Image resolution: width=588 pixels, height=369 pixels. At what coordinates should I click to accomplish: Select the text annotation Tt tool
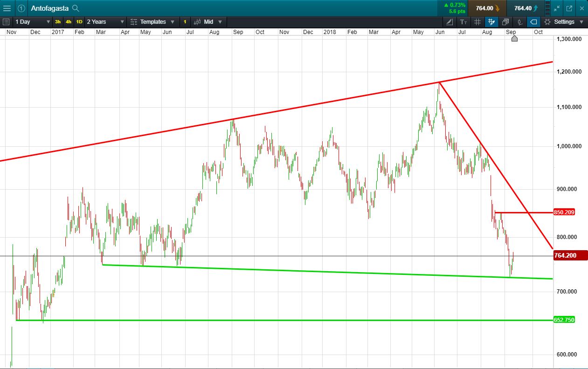463,22
